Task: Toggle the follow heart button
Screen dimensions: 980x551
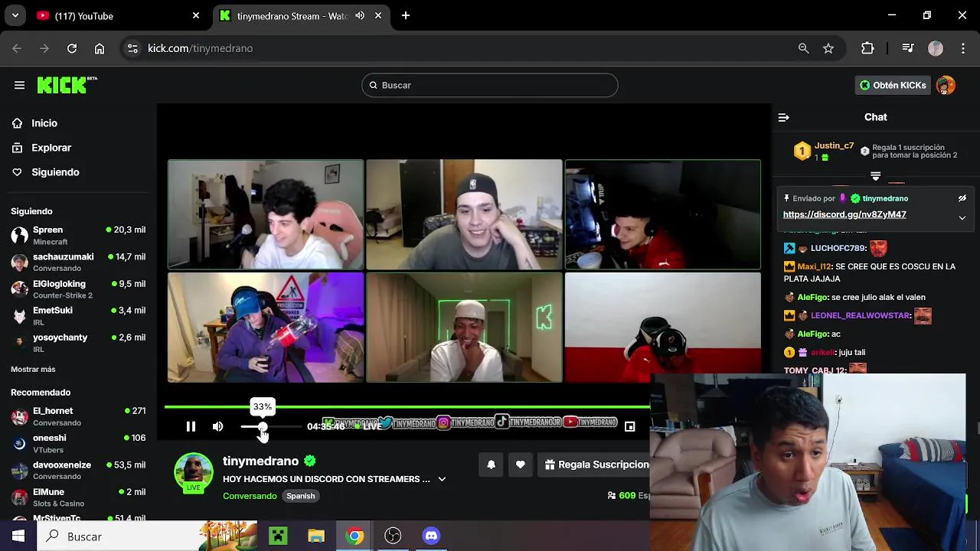Action: point(521,465)
